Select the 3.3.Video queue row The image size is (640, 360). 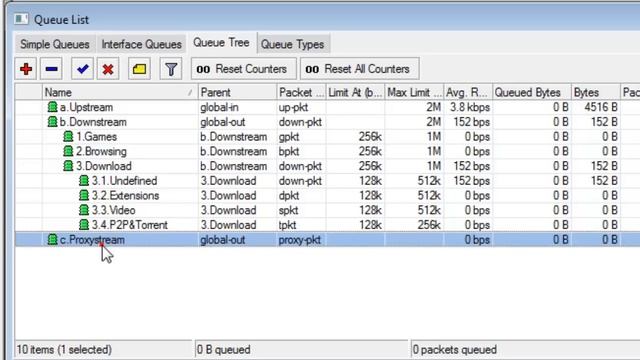[327, 210]
